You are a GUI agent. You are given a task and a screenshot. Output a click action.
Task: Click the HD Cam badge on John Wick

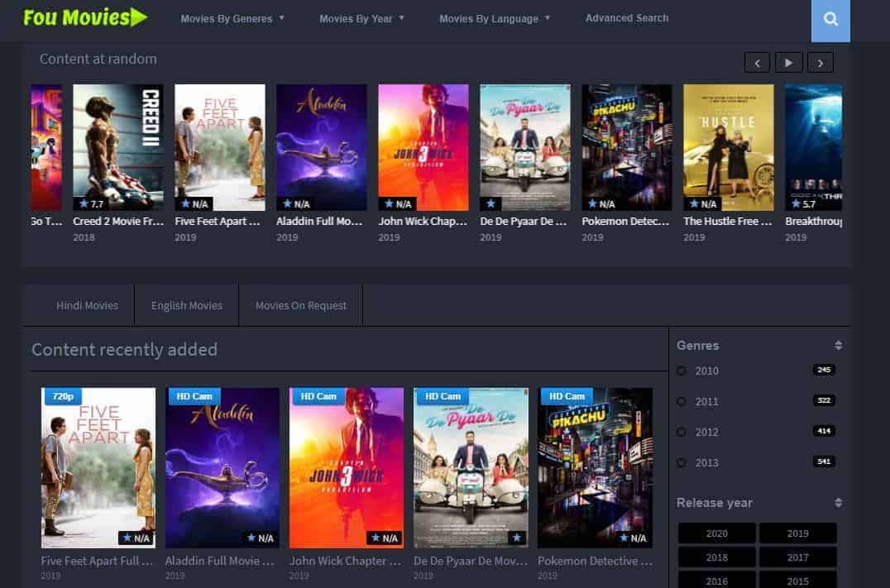click(x=318, y=396)
